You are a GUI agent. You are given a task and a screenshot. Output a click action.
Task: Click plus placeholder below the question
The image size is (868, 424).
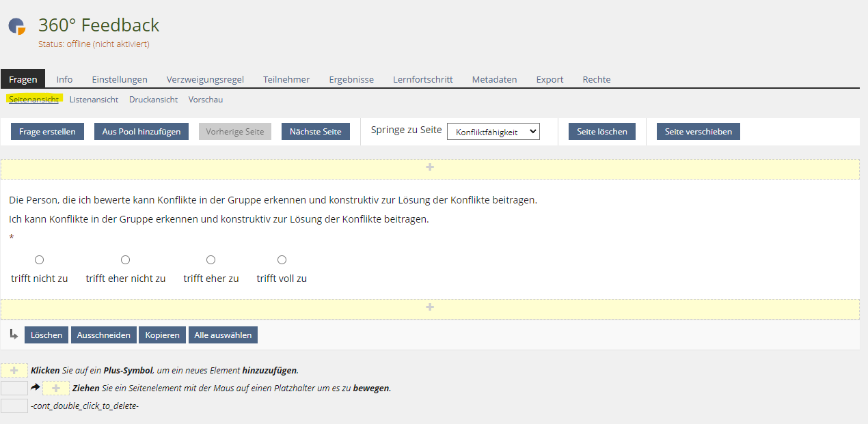(430, 308)
